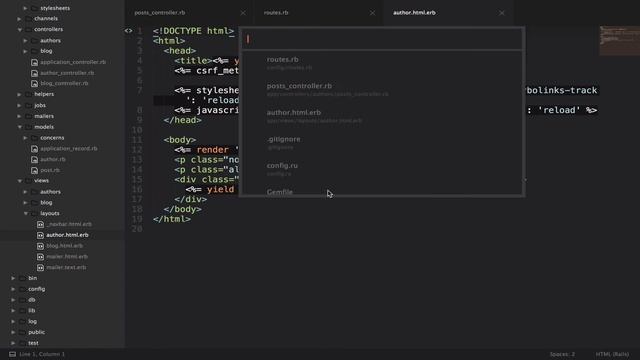Open the HTML (Rails) syntax selector
Screen dimensions: 640x360
point(612,354)
